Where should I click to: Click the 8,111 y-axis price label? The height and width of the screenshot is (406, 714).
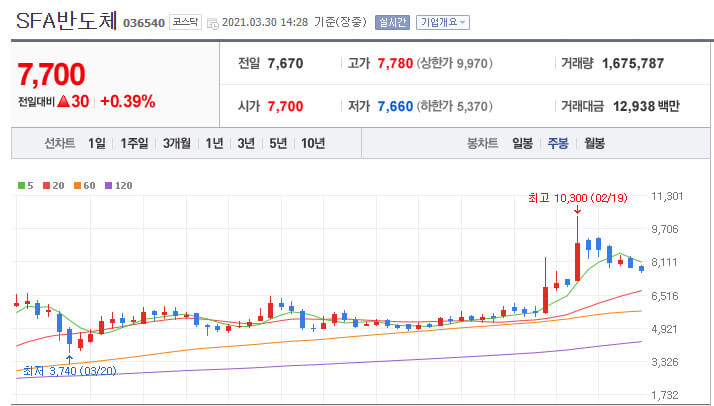665,263
